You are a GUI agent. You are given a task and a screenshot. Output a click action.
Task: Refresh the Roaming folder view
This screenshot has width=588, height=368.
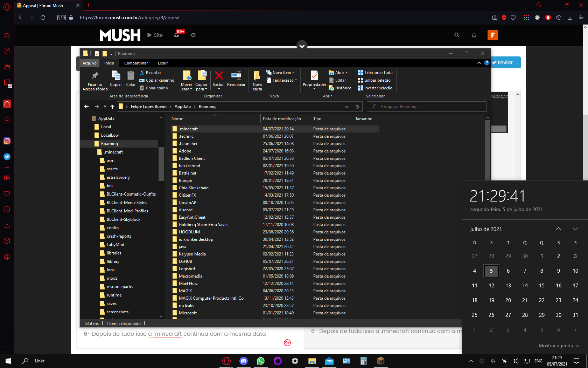click(x=357, y=107)
